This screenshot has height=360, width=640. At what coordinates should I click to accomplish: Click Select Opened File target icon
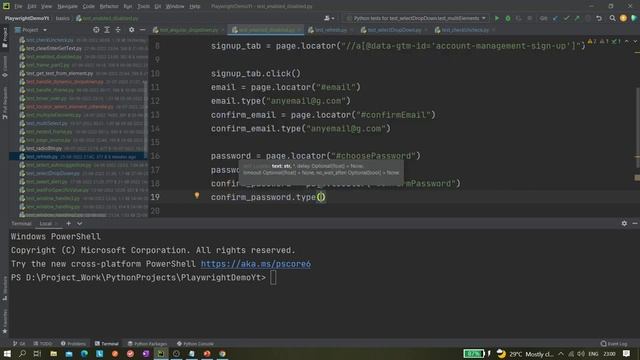[96, 30]
